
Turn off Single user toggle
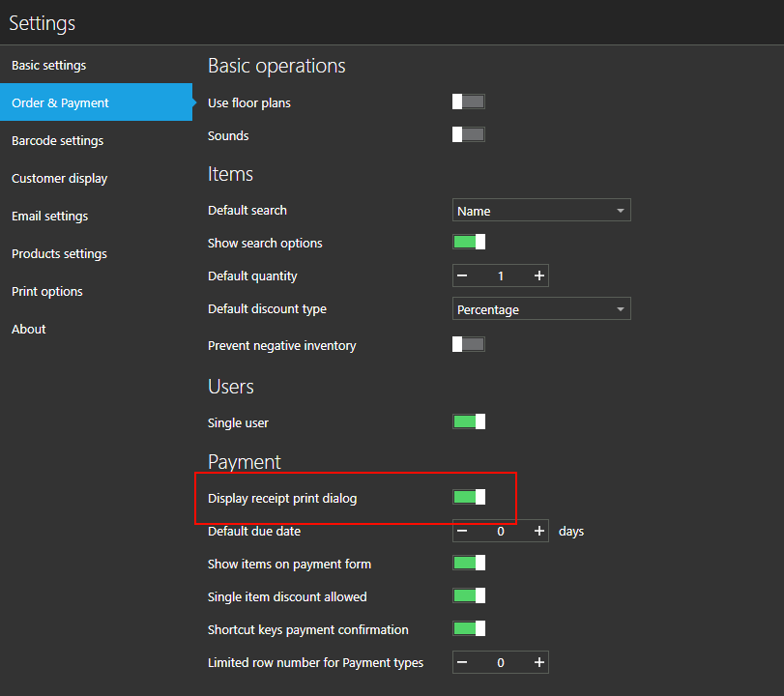click(469, 421)
